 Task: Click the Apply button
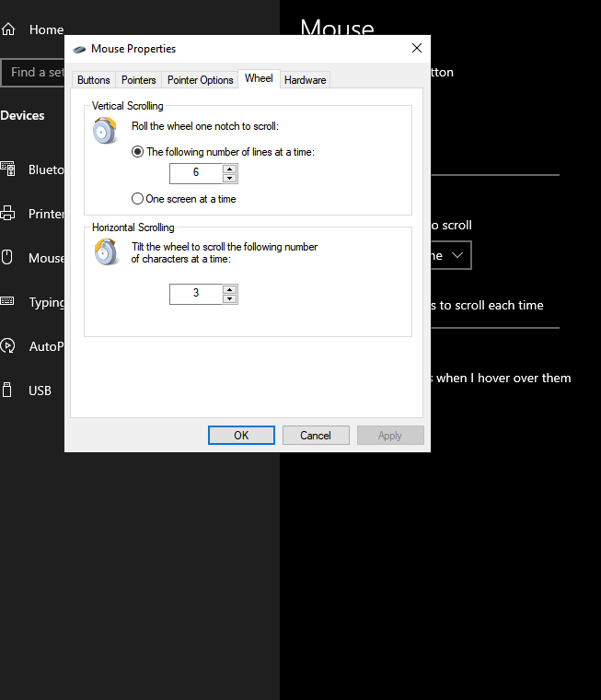pyautogui.click(x=390, y=436)
